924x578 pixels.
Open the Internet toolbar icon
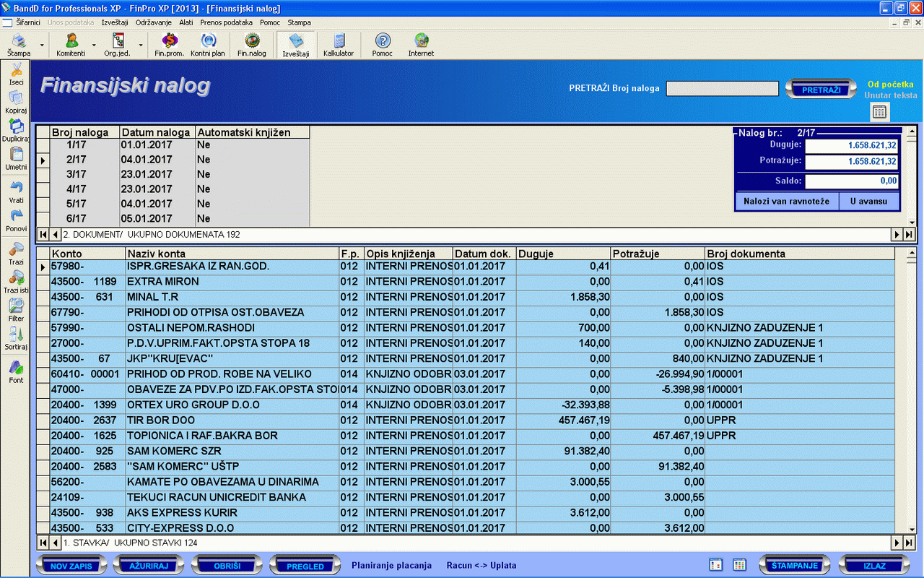pos(421,45)
